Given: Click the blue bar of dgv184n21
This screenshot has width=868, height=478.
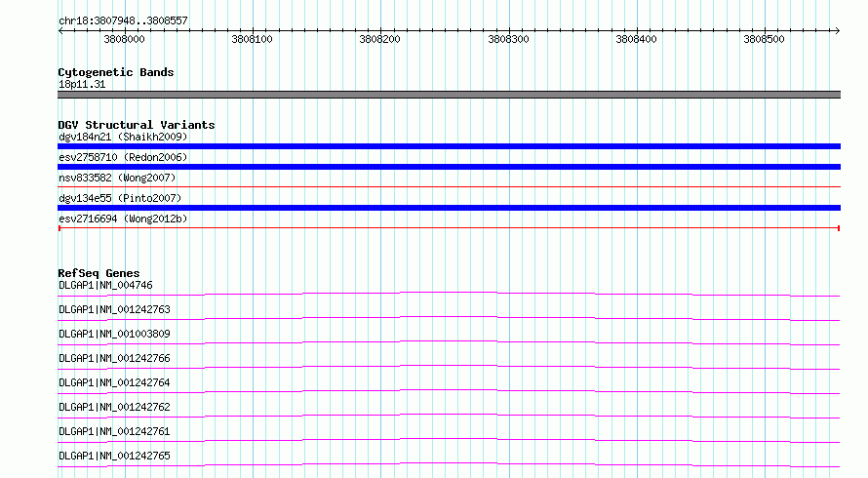Looking at the screenshot, I should 449,146.
